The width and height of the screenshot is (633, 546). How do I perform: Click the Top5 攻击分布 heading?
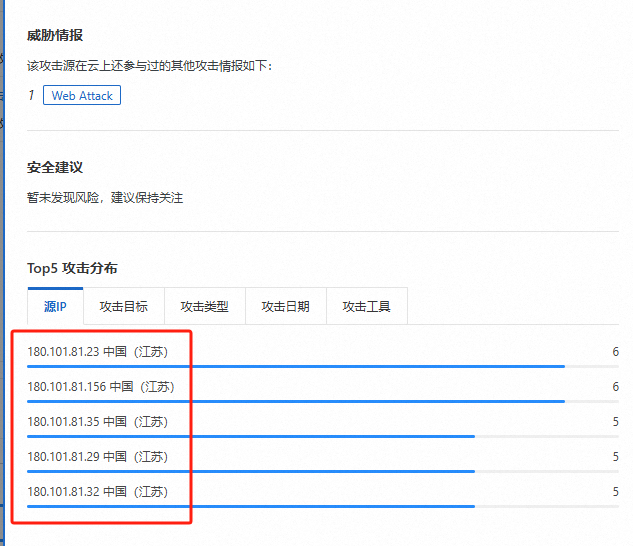coord(72,268)
